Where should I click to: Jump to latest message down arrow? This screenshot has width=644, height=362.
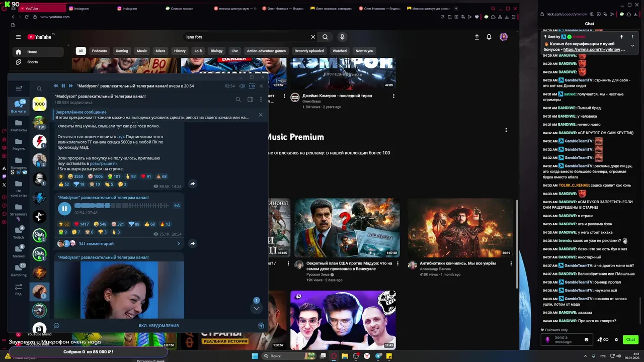coord(257,308)
